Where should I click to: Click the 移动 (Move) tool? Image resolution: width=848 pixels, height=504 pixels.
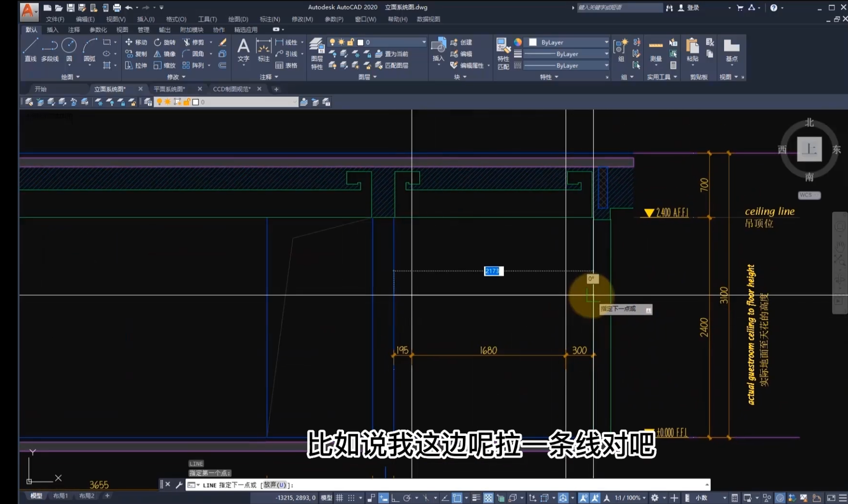click(x=136, y=42)
